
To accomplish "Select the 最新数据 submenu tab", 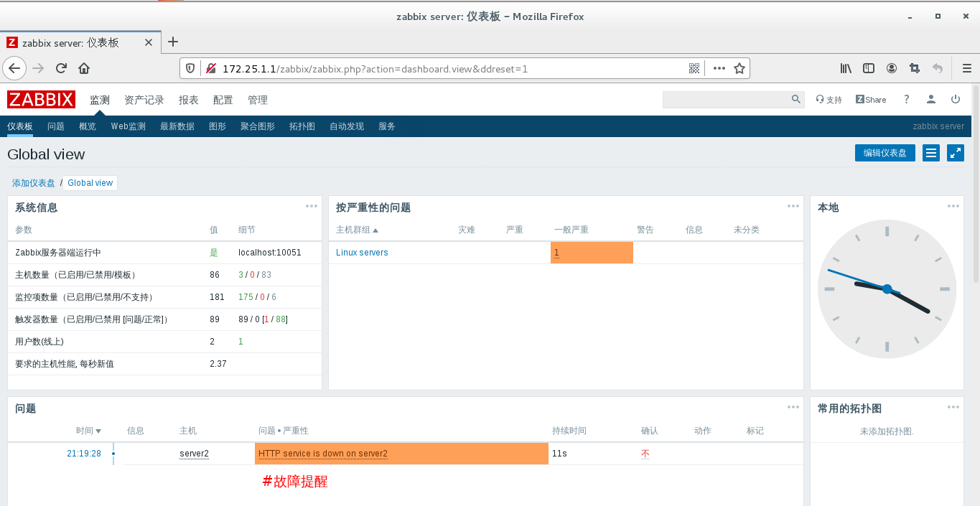I will (x=177, y=126).
